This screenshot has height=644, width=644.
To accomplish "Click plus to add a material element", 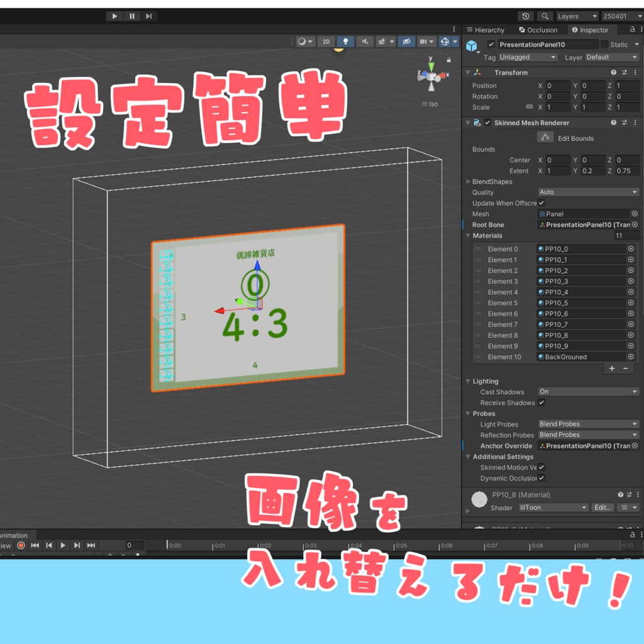I will (x=611, y=369).
